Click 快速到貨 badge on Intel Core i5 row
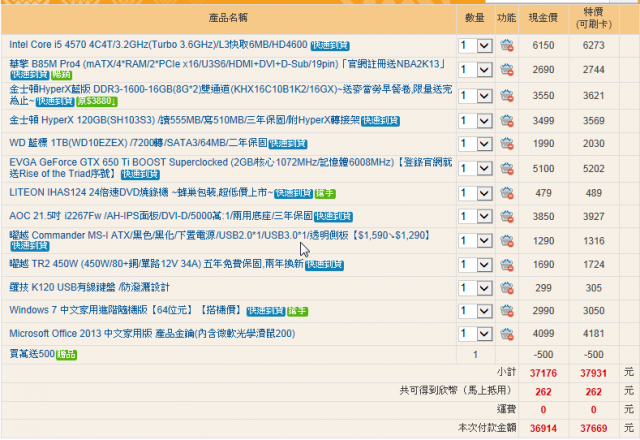 pyautogui.click(x=330, y=46)
